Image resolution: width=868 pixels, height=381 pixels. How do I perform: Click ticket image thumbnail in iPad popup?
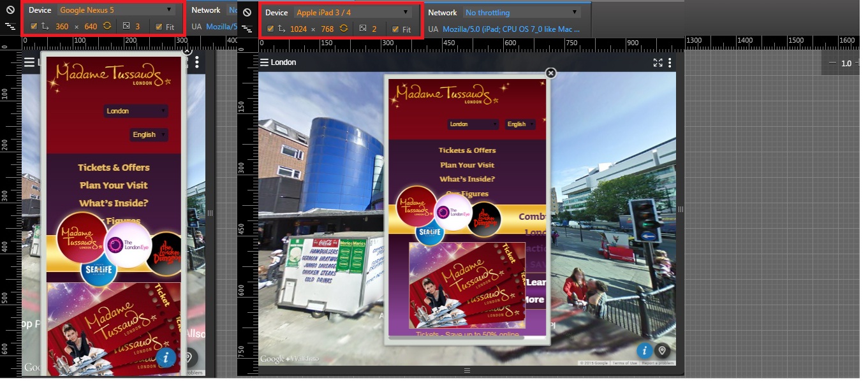pos(467,285)
